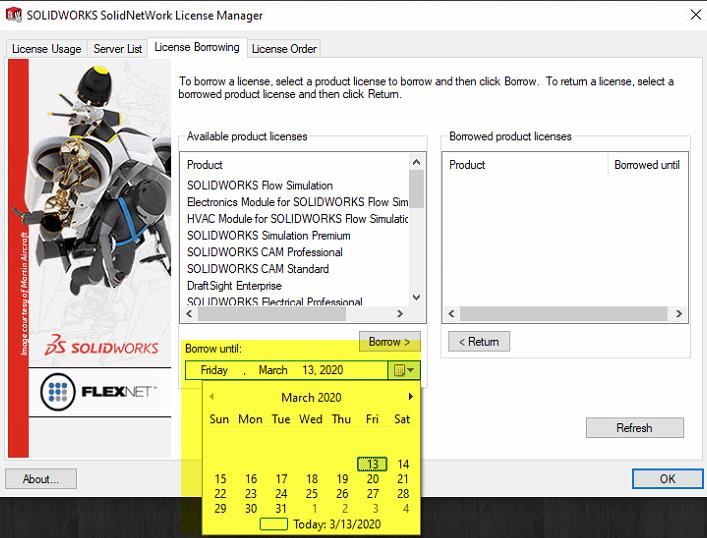
Task: Confirm with the OK button
Action: [667, 478]
